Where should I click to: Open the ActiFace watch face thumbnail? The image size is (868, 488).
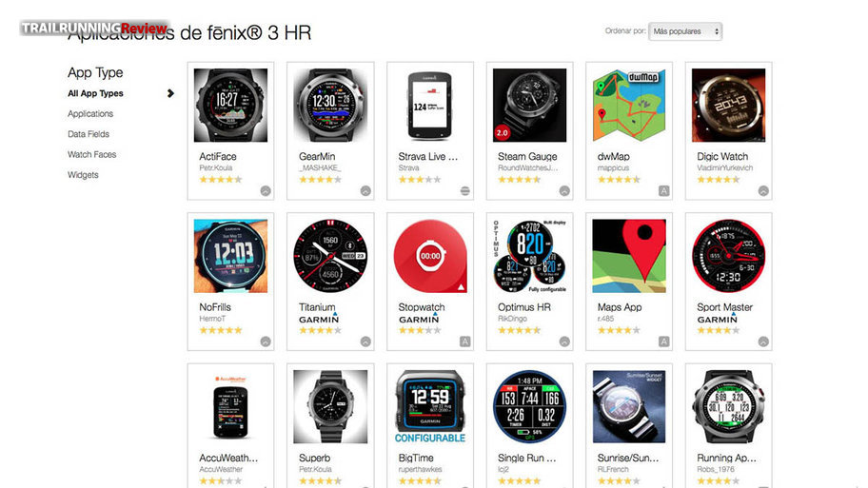[230, 106]
